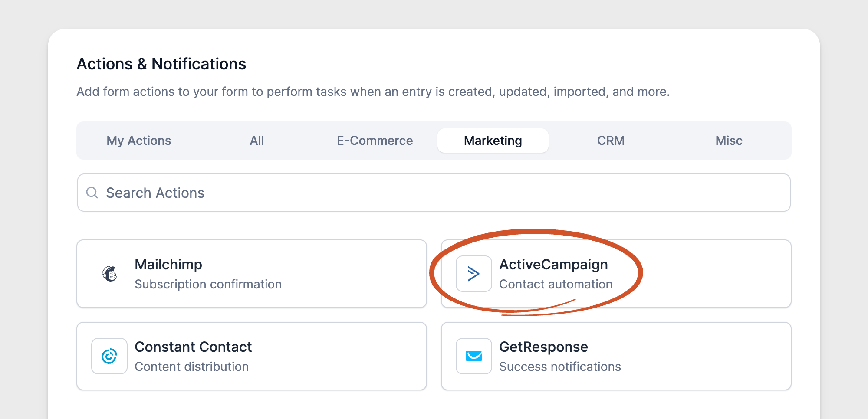Select the Mailchimp title text
Image resolution: width=868 pixels, height=419 pixels.
(168, 264)
